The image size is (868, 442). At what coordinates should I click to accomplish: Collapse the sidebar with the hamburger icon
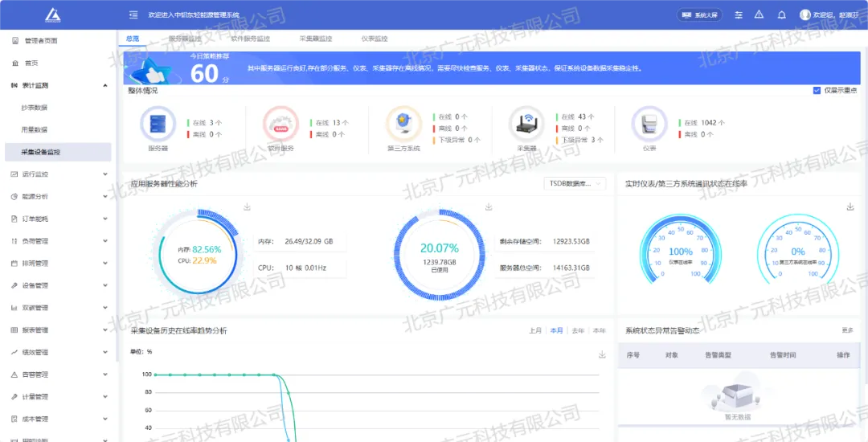[x=133, y=14]
